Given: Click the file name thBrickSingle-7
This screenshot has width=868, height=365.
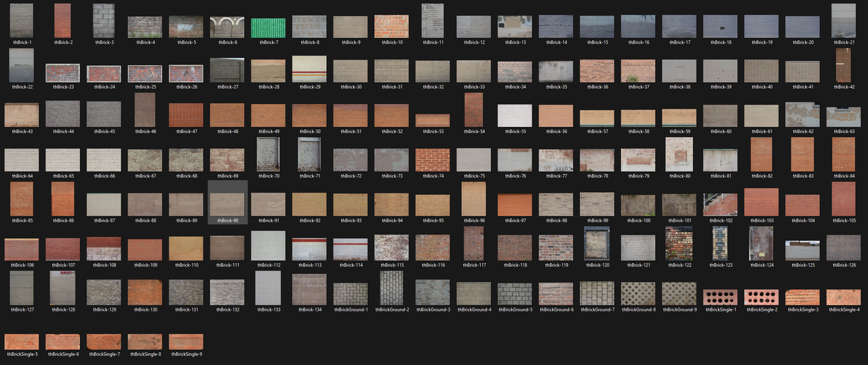Looking at the screenshot, I should (x=104, y=354).
